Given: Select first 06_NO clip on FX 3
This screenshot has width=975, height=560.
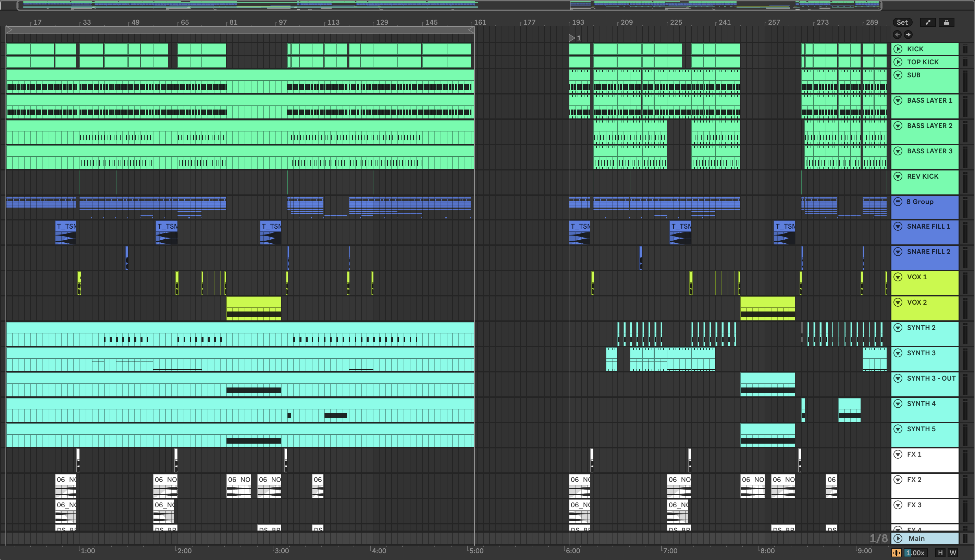Looking at the screenshot, I should pyautogui.click(x=65, y=511).
